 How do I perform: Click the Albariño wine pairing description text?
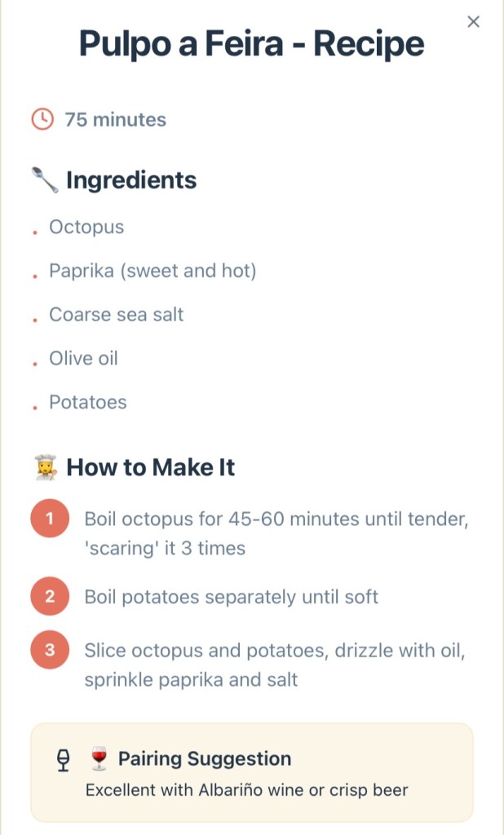click(246, 790)
